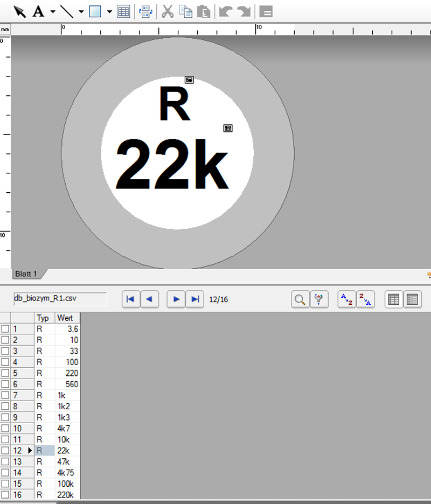Screen dimensions: 431x504
Task: Click the grey bar icon after redo
Action: tap(266, 12)
